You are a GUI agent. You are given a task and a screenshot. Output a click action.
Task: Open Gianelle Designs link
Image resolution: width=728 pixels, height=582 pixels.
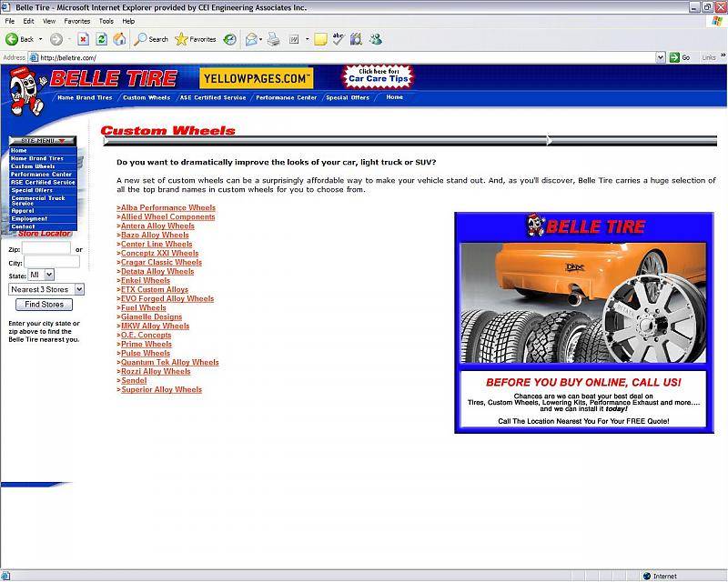pos(151,316)
